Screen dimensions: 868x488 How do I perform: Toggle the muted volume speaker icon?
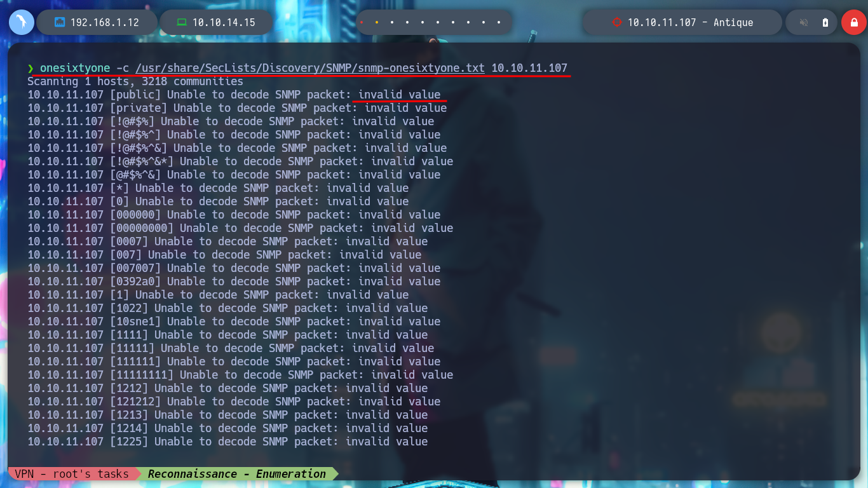[x=804, y=22]
